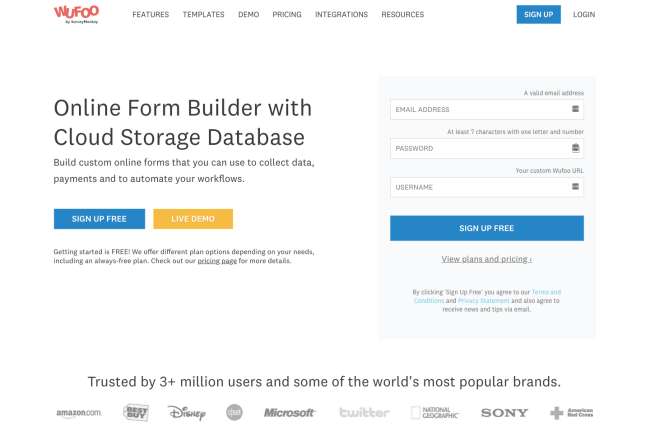Click the Wufoo logo
The image size is (669, 432).
(76, 14)
